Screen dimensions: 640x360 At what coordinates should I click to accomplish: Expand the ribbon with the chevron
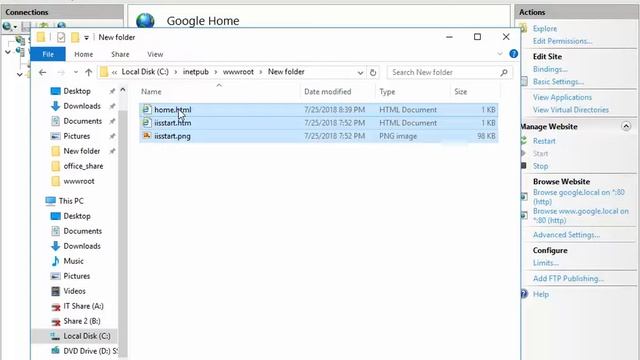tap(500, 54)
